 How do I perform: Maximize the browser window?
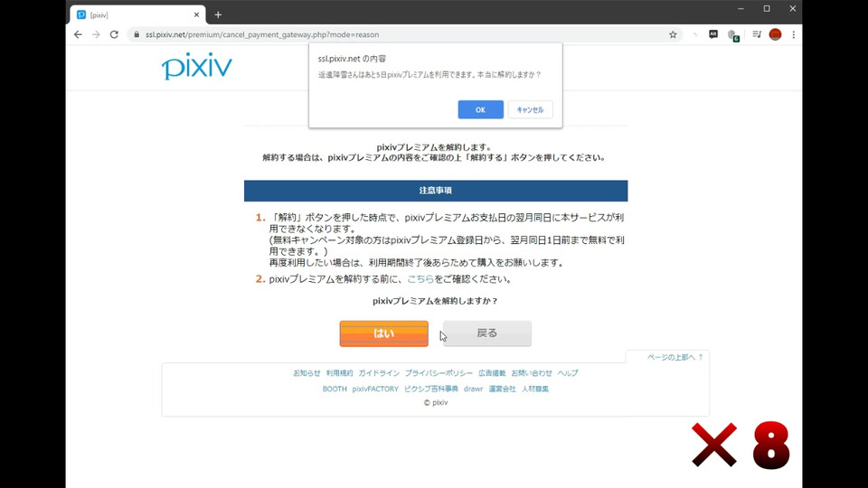point(767,8)
